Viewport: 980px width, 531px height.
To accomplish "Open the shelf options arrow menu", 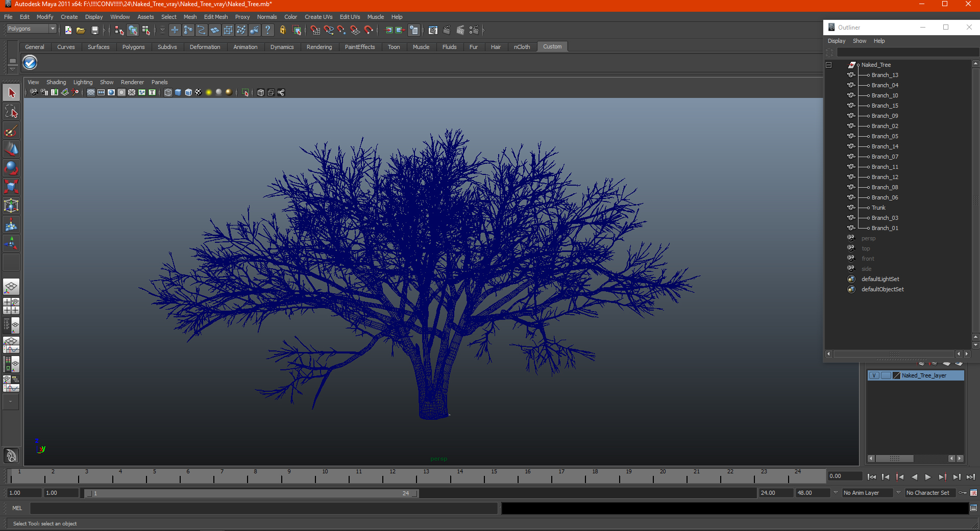I will click(x=12, y=69).
